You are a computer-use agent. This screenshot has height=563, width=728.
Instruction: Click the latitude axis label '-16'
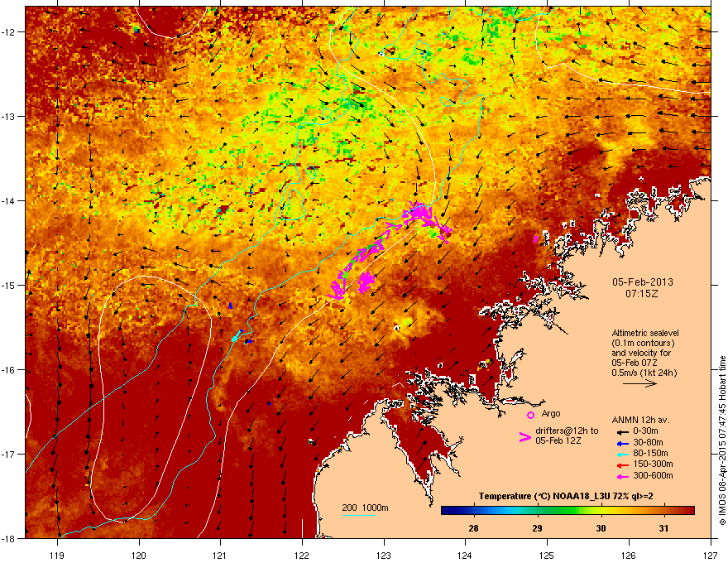(x=8, y=370)
